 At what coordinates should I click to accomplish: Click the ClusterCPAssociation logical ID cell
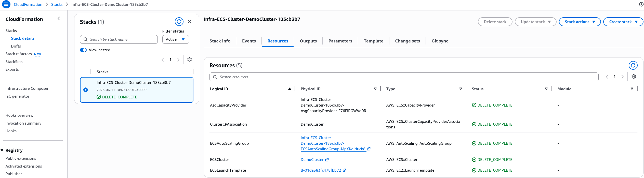pos(228,124)
